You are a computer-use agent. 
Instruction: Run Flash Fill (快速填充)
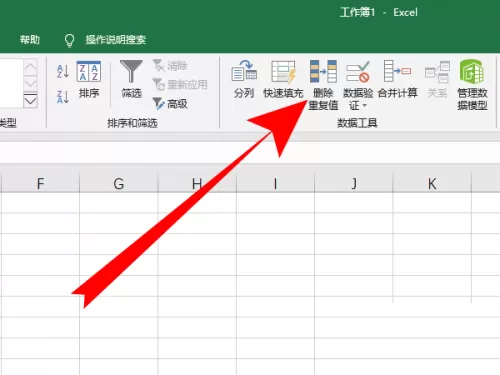click(x=283, y=79)
